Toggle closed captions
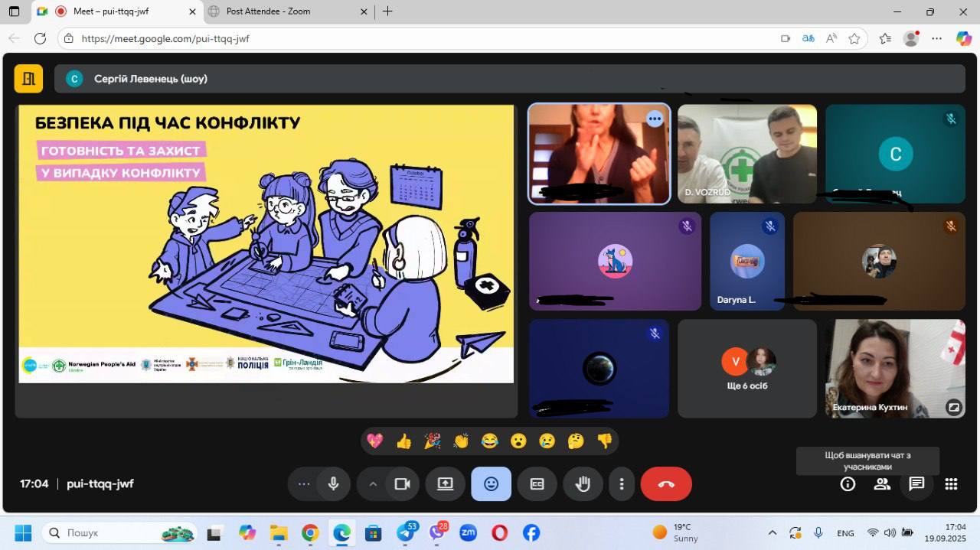The height and width of the screenshot is (550, 980). (x=537, y=484)
